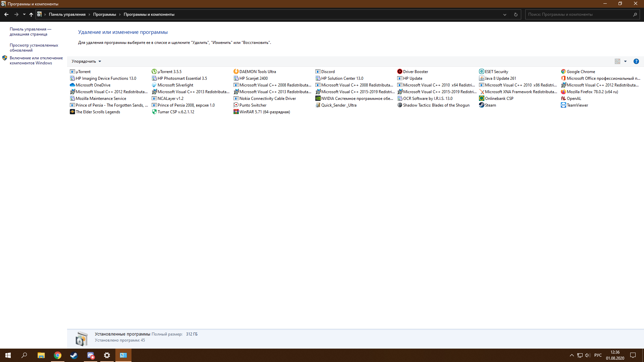
Task: Open WinRAR 5.71 application
Action: click(265, 112)
